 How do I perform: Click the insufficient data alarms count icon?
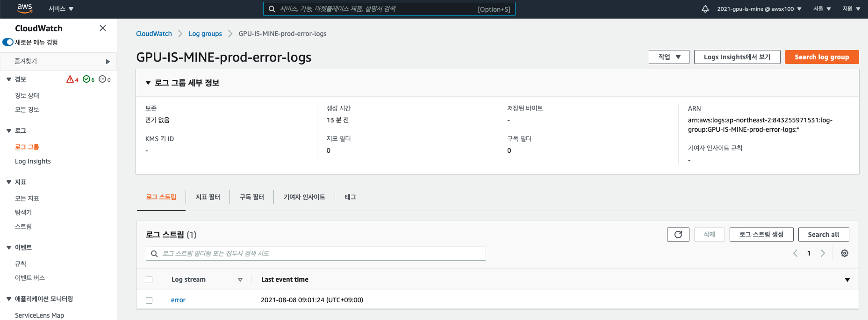(x=105, y=79)
